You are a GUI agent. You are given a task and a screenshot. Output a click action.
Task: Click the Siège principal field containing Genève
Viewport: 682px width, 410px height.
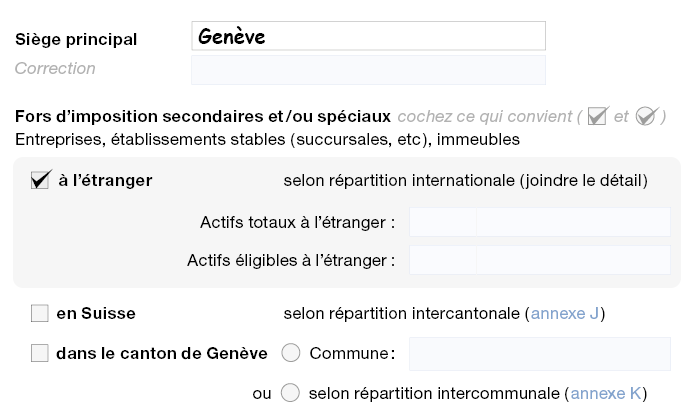[368, 36]
